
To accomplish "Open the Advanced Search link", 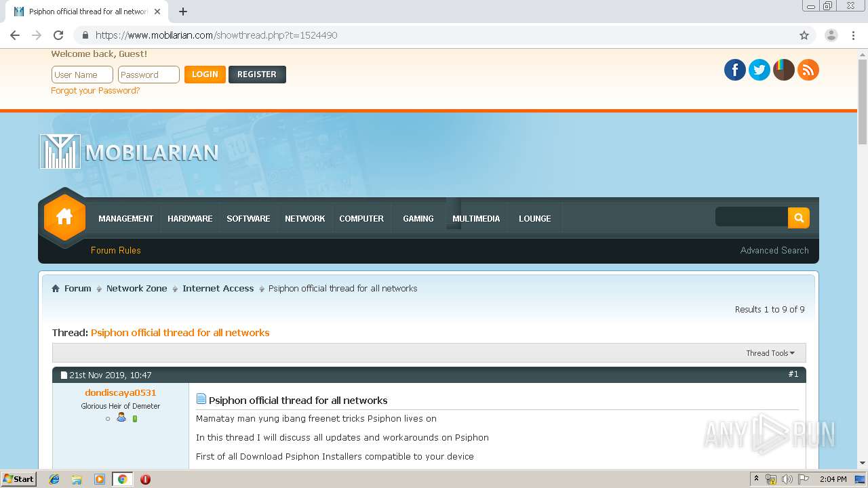I will pyautogui.click(x=774, y=250).
